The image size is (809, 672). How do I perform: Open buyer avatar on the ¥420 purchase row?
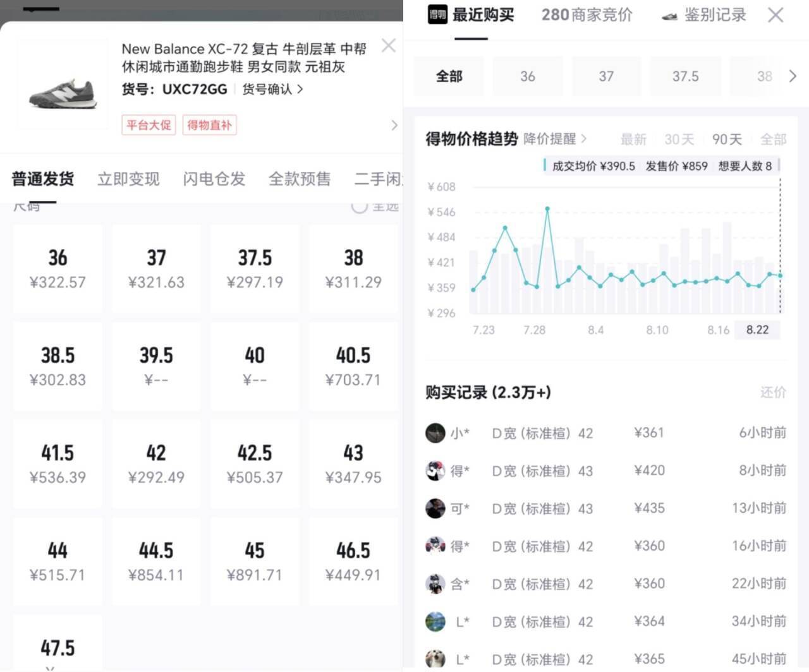point(435,471)
